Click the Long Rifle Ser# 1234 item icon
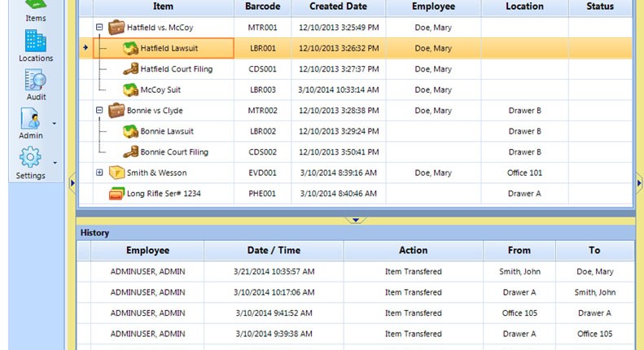 [116, 194]
